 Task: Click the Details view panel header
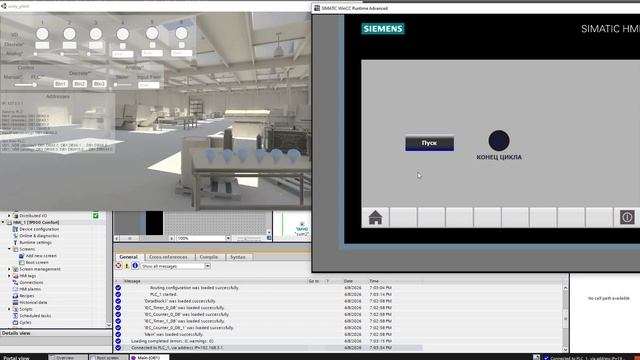point(56,333)
